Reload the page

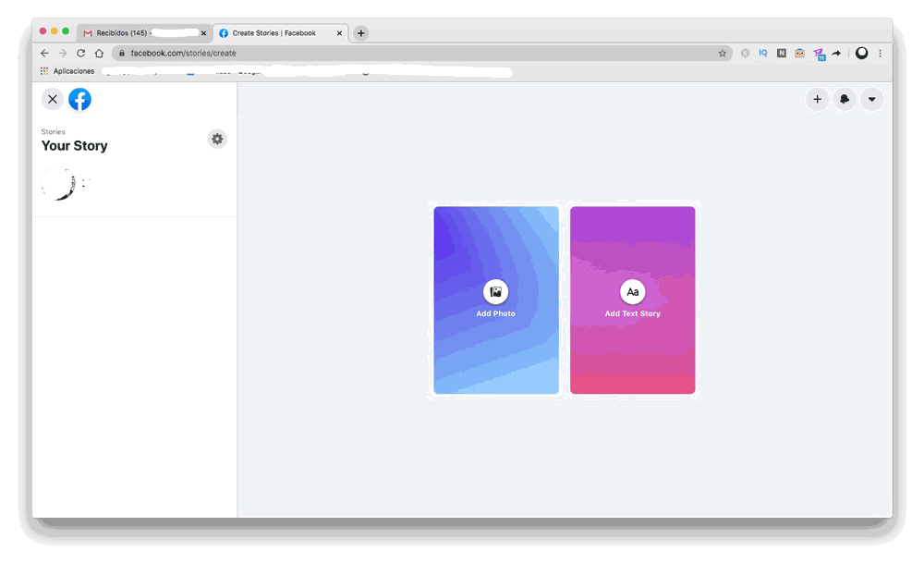point(80,53)
